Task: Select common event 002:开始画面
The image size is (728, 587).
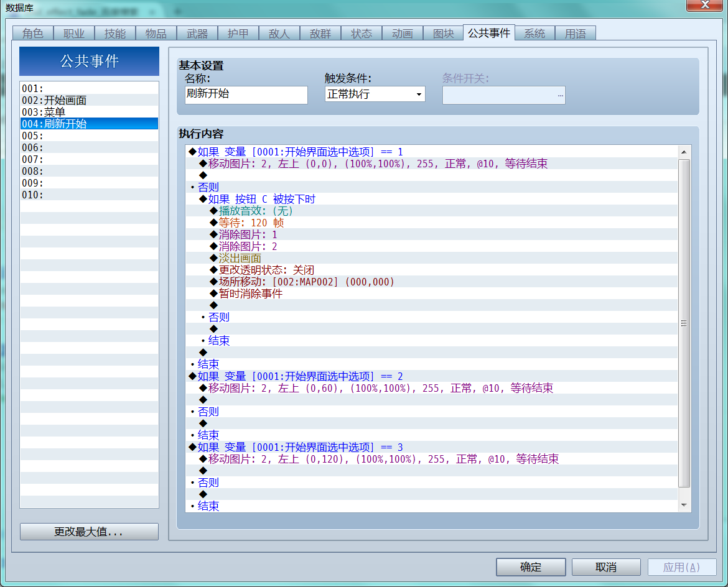Action: (89, 100)
